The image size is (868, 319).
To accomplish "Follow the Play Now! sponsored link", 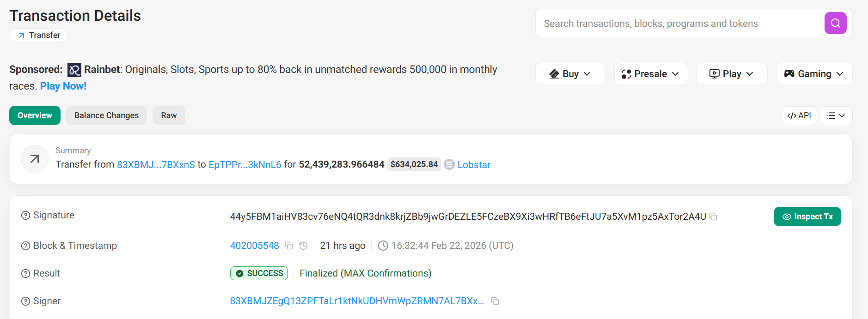I will (63, 86).
